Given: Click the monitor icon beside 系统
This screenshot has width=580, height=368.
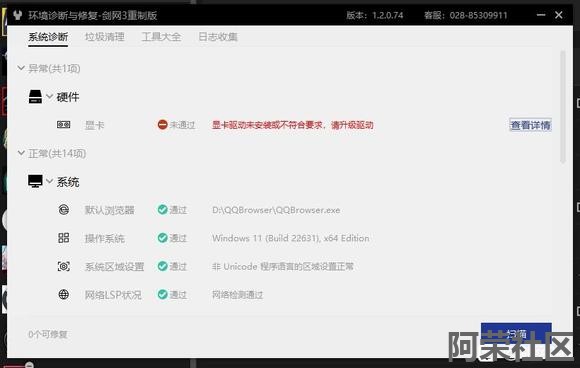Looking at the screenshot, I should tap(35, 182).
